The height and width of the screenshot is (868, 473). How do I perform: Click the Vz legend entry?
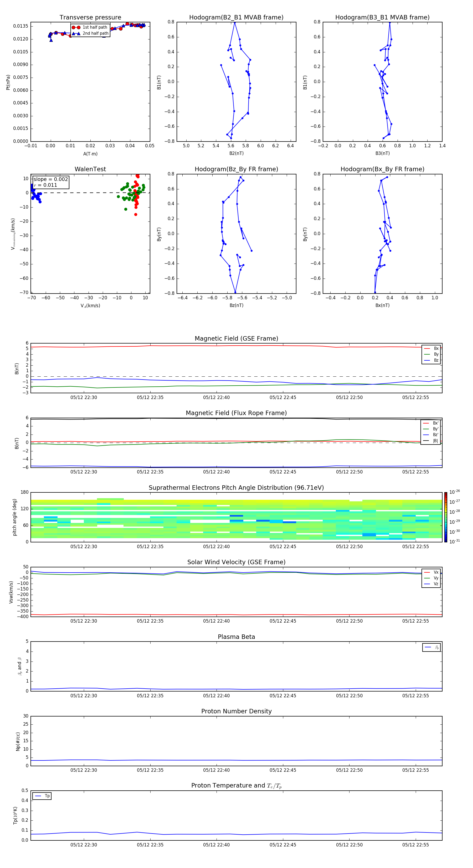tap(431, 584)
